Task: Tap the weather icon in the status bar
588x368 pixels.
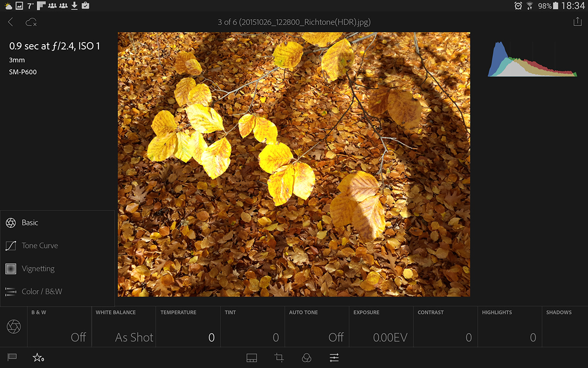Action: pyautogui.click(x=9, y=6)
